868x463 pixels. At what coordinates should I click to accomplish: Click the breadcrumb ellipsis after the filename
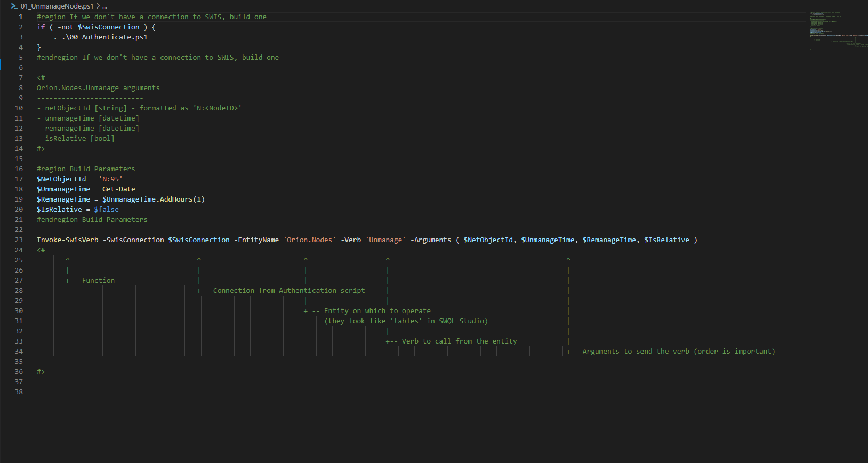click(x=105, y=6)
